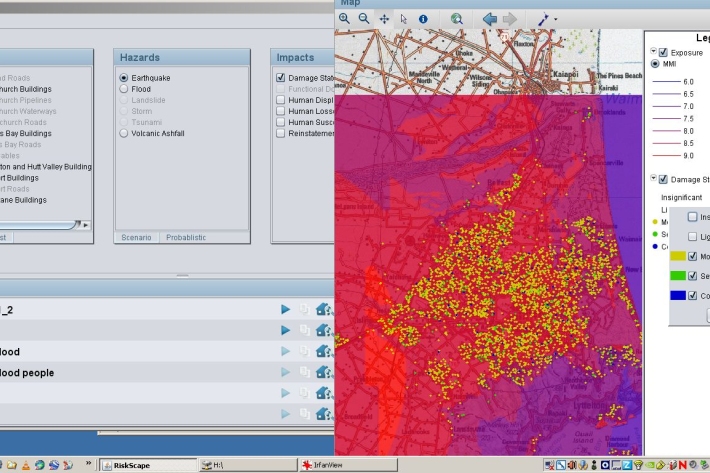This screenshot has height=473, width=710.
Task: Run the flood people scenario play icon
Action: (x=286, y=373)
